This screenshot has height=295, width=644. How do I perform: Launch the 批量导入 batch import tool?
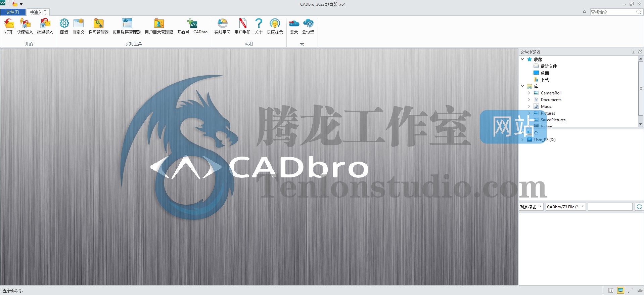(x=45, y=26)
